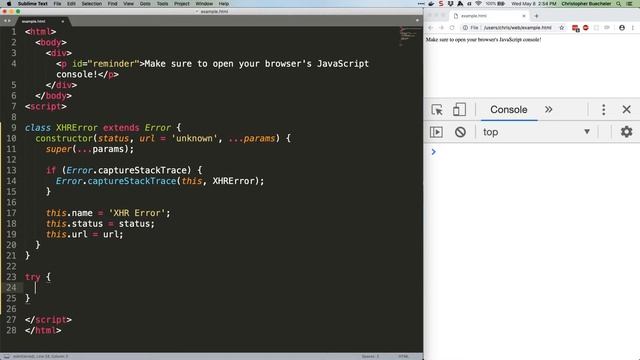Open the View menu
Viewport: 640px width, 360px height.
128,4
